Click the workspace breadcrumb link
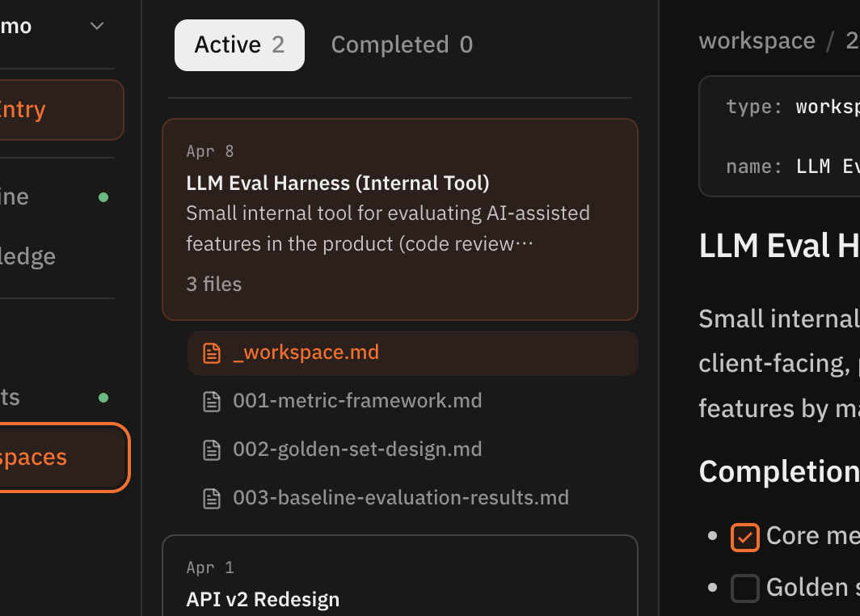 (757, 40)
